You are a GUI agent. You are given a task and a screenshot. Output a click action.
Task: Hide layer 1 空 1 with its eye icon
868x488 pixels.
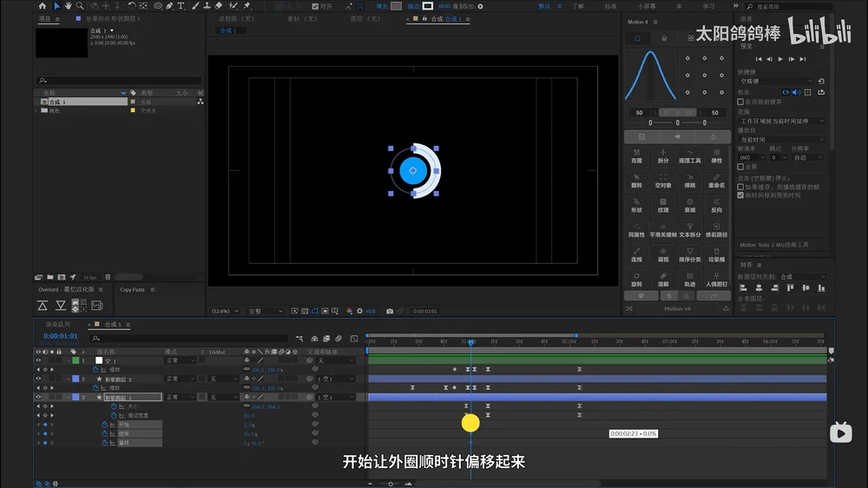click(x=38, y=360)
